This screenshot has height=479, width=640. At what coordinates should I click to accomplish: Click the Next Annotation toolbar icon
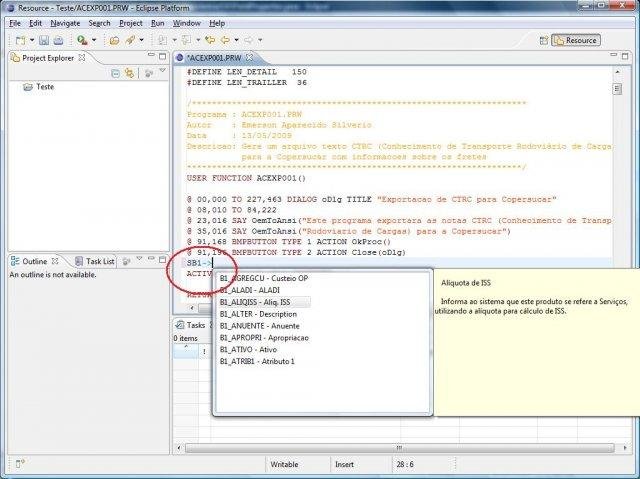162,40
